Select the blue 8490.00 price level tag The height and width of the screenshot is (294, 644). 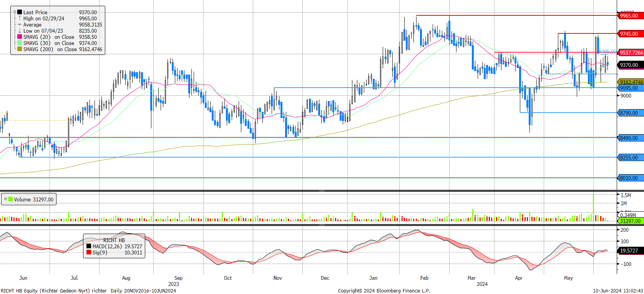point(630,138)
